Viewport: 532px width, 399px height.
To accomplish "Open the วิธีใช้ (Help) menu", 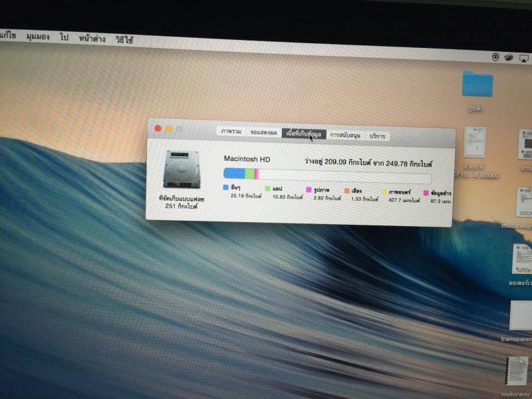I will tap(124, 40).
